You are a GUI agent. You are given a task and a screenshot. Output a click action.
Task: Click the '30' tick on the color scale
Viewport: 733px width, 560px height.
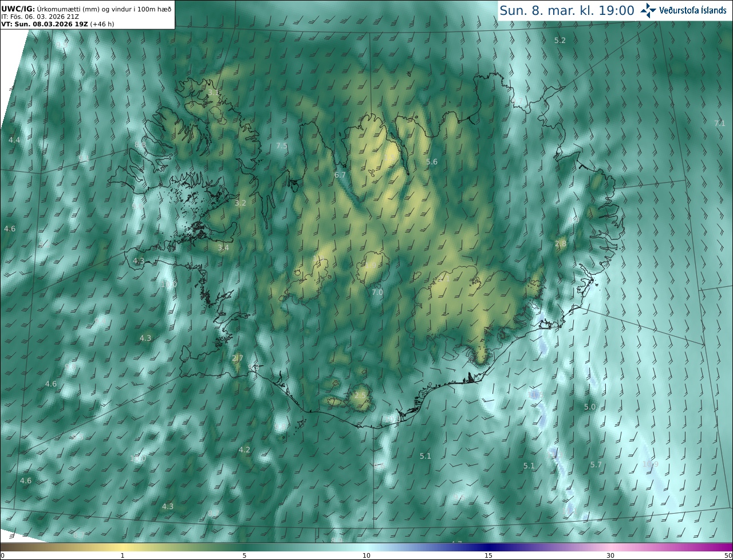610,555
